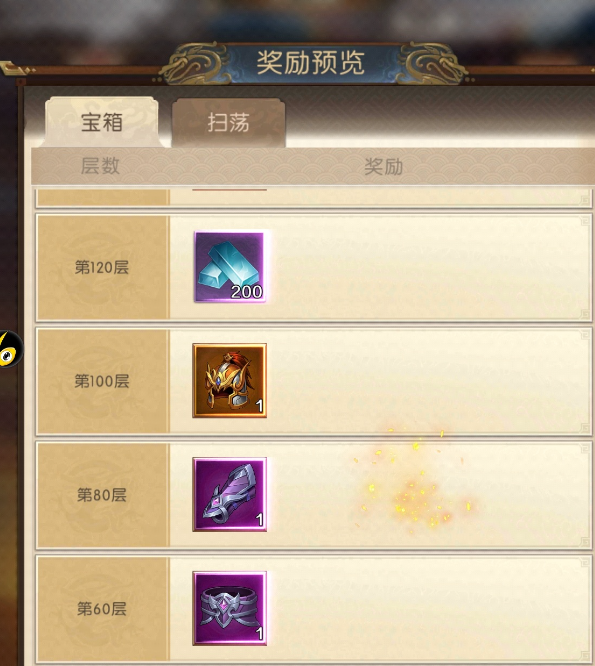Image resolution: width=595 pixels, height=666 pixels.
Task: Tap the partially hidden row above 第120层
Action: coord(314,198)
